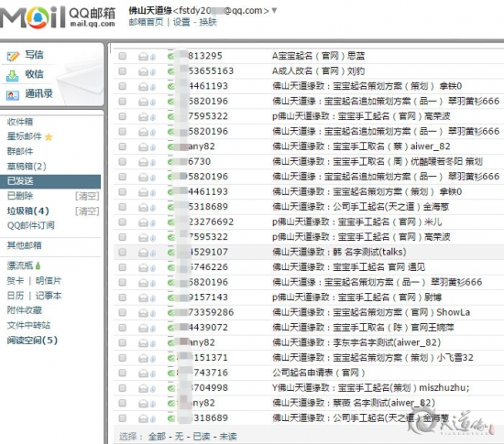Image resolution: width=504 pixels, height=444 pixels.
Task: Click green status icon in 4439072 row
Action: 170,328
